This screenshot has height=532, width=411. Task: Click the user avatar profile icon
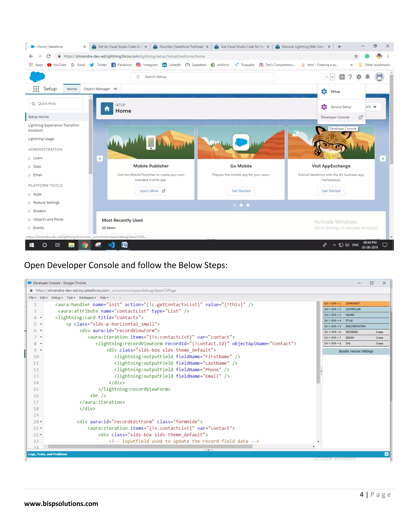click(379, 77)
